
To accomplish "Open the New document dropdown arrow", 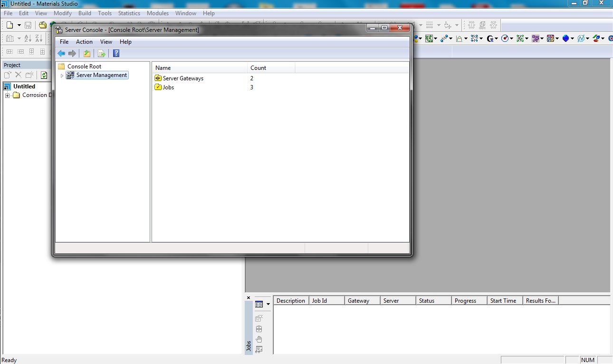I will coord(19,25).
